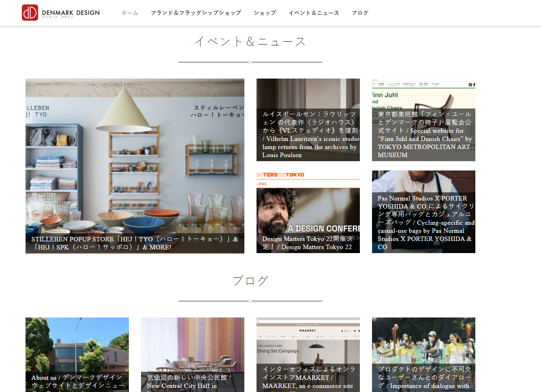Select the ショップ menu item
Screen dimensions: 541x392
coord(265,13)
